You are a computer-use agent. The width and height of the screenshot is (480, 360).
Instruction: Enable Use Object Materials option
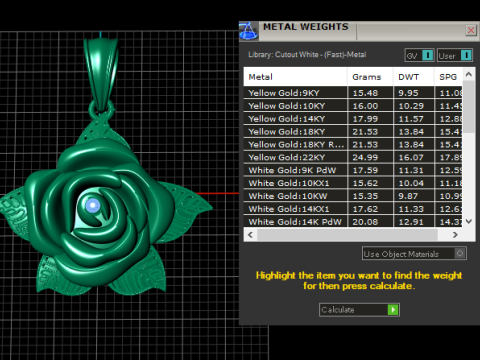(414, 254)
